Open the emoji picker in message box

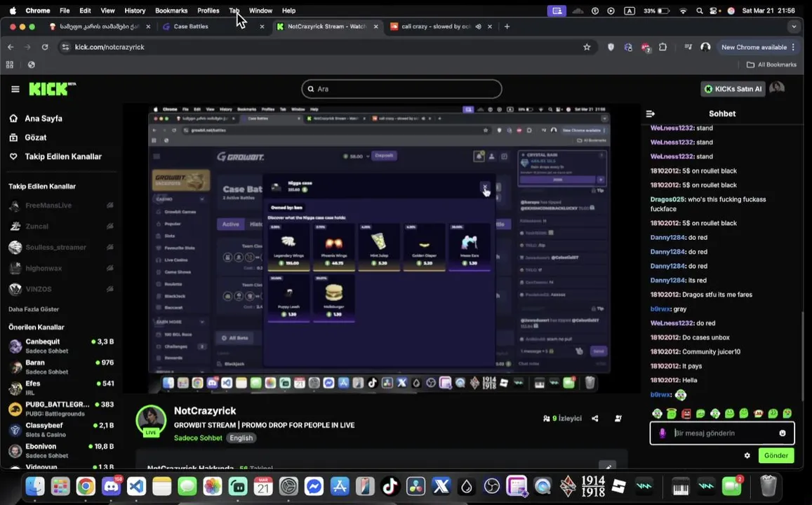[783, 433]
